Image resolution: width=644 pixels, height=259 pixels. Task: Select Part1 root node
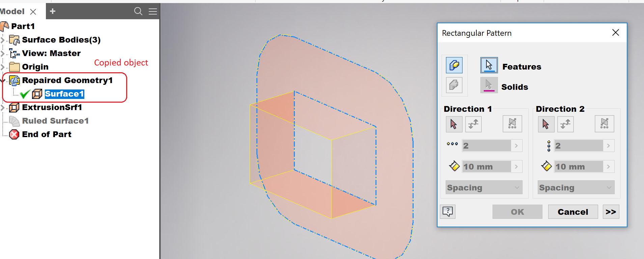(x=23, y=26)
